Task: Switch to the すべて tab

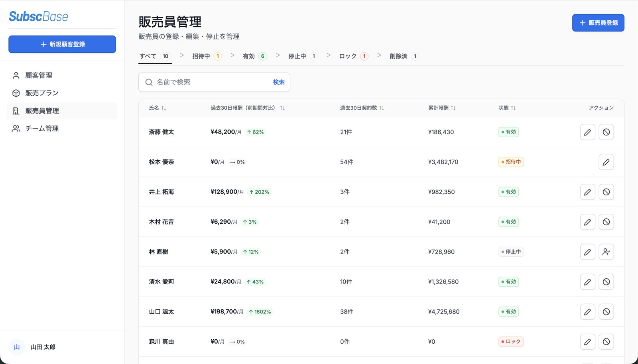Action: [x=155, y=56]
